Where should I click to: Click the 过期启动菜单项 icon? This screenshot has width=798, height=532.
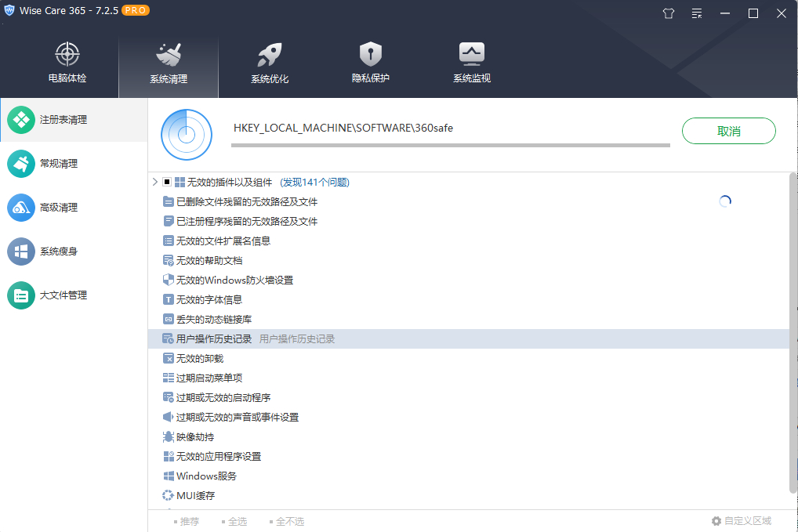coord(169,378)
